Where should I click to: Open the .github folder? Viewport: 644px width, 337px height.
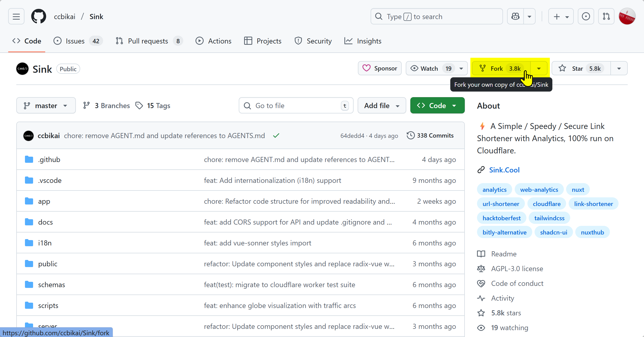(49, 159)
